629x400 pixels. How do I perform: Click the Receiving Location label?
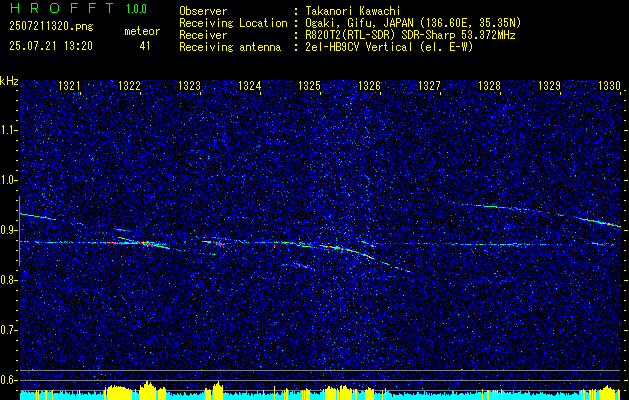pyautogui.click(x=233, y=24)
